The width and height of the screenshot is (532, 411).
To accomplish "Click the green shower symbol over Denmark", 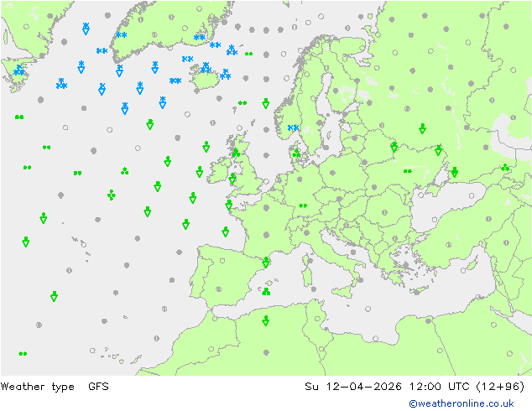I will click(x=296, y=153).
